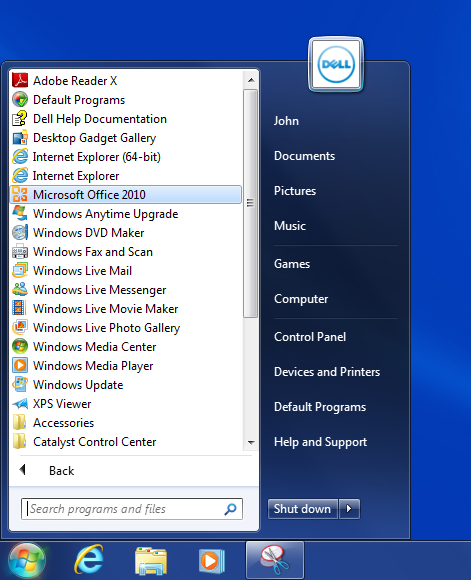The width and height of the screenshot is (471, 580).
Task: Click the Snipping Tool taskbar button
Action: (275, 560)
